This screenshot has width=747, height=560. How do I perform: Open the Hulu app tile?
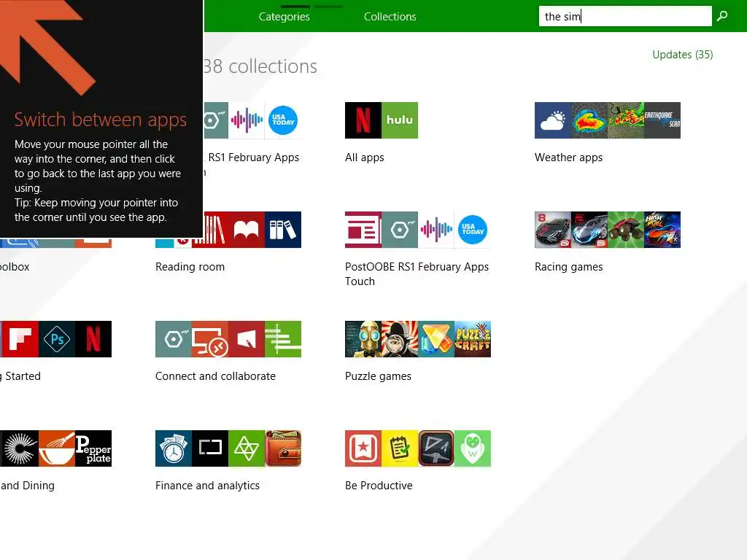click(x=400, y=120)
